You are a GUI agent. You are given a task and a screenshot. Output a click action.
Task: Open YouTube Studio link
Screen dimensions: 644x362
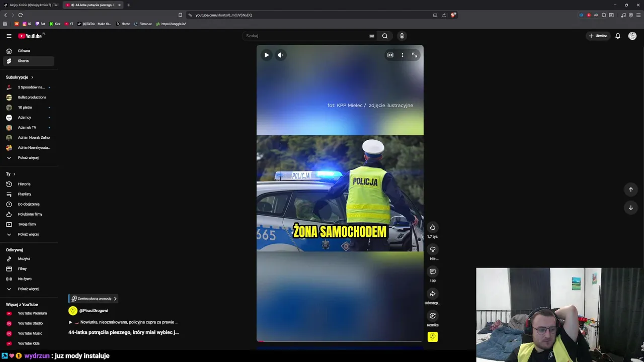pyautogui.click(x=29, y=323)
